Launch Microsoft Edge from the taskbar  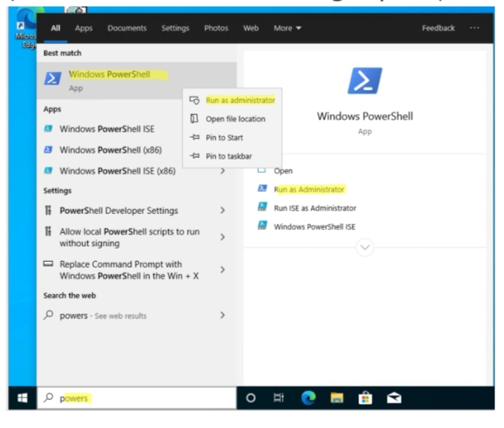pyautogui.click(x=308, y=398)
